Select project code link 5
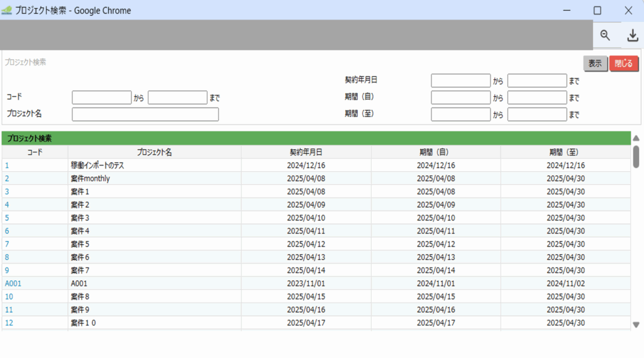The width and height of the screenshot is (644, 358). (x=7, y=218)
